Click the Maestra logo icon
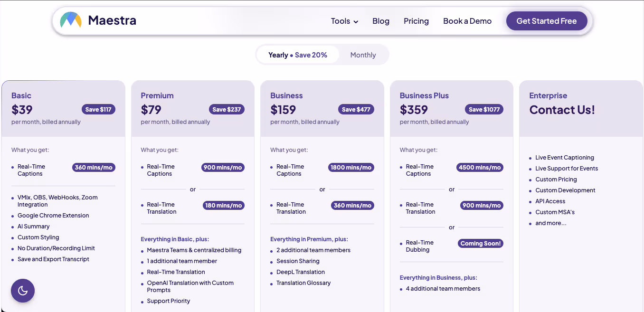 pos(71,20)
